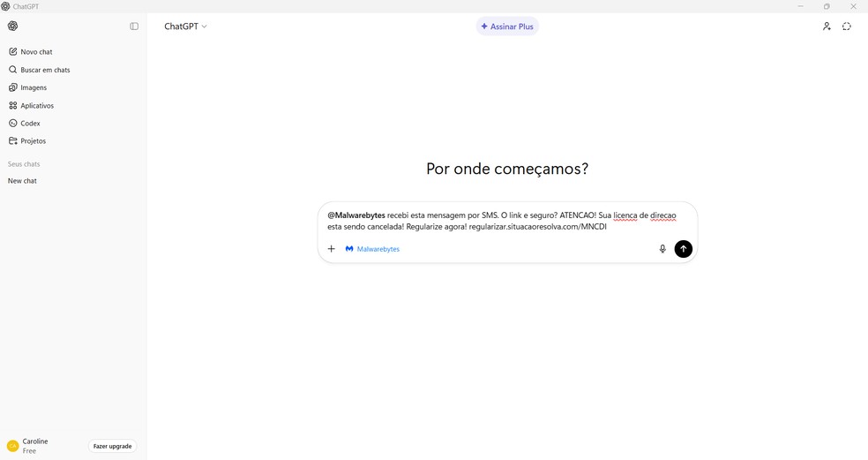This screenshot has width=868, height=460.
Task: Click the plus attach icon in the composer
Action: pos(331,249)
